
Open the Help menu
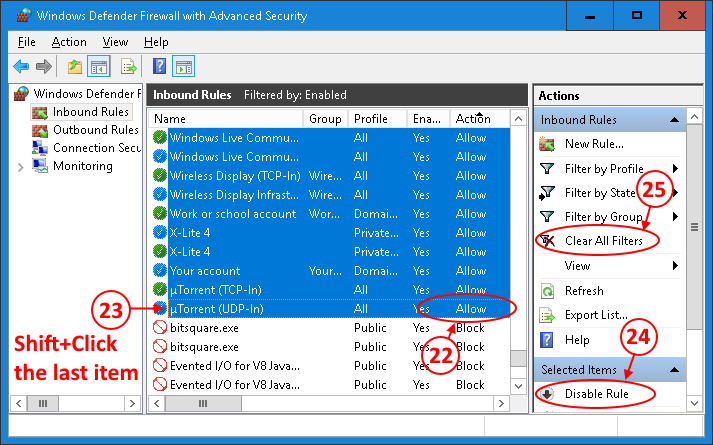[x=156, y=42]
